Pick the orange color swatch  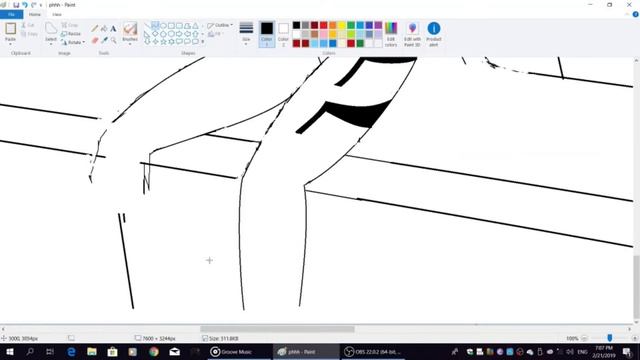pyautogui.click(x=333, y=25)
